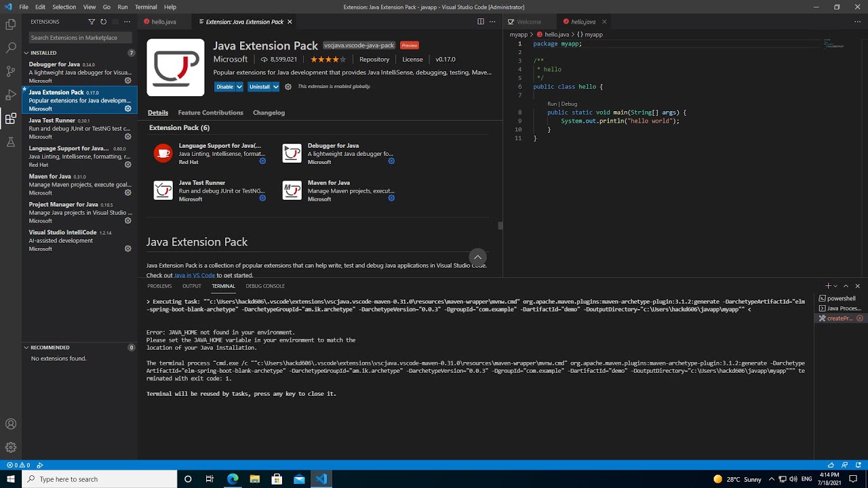The width and height of the screenshot is (868, 488).
Task: Close the Java Extension Pack tab
Action: click(x=290, y=22)
